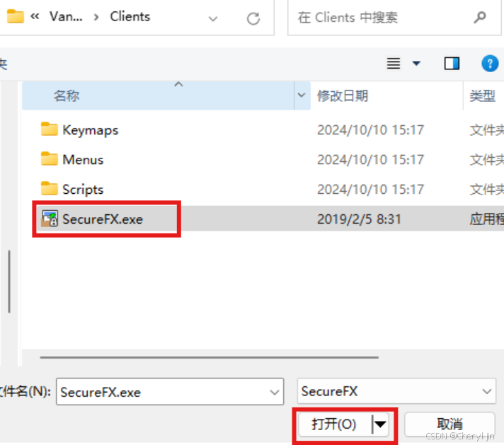504x445 pixels.
Task: Sort by 类型 column header
Action: 483,96
